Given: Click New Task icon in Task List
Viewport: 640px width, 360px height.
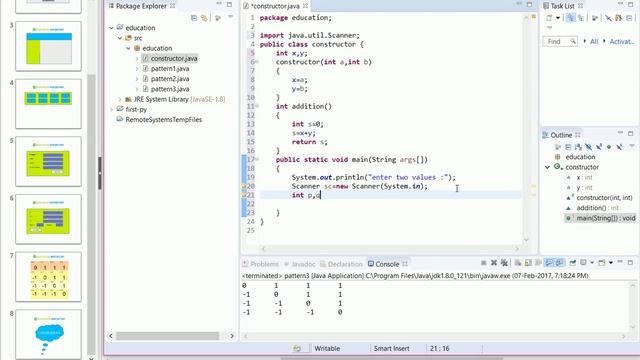Looking at the screenshot, I should point(549,18).
